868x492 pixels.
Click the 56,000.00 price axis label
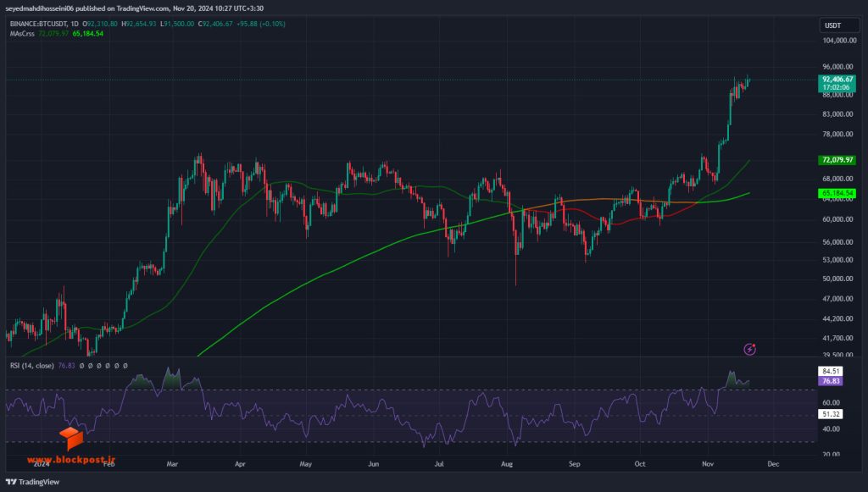pos(837,242)
